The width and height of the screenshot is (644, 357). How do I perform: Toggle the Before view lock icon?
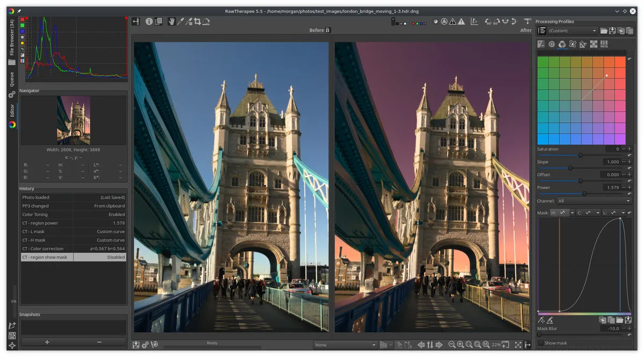[x=328, y=30]
